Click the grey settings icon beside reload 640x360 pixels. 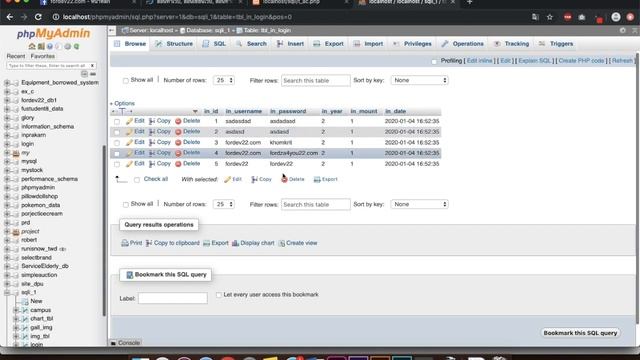68,47
